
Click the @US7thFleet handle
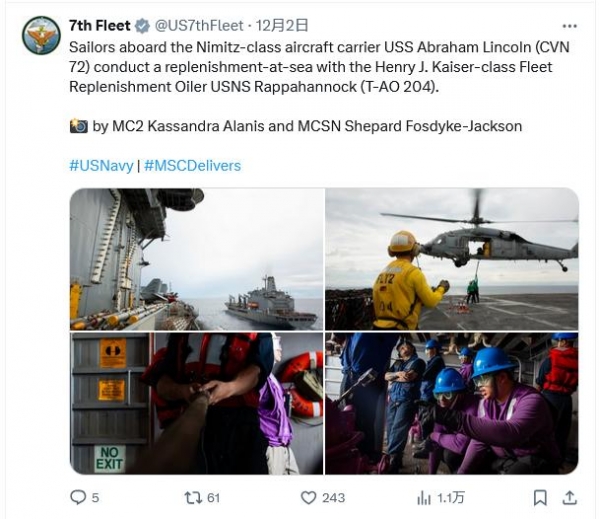click(x=199, y=26)
